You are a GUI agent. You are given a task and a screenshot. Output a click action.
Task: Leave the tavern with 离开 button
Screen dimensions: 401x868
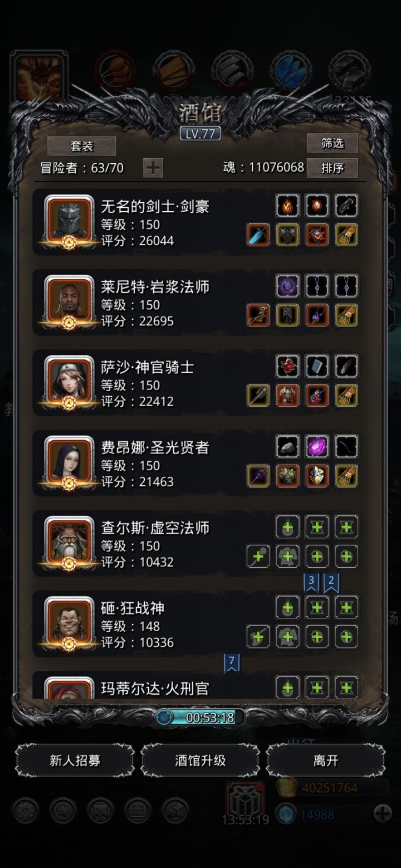coord(326,760)
